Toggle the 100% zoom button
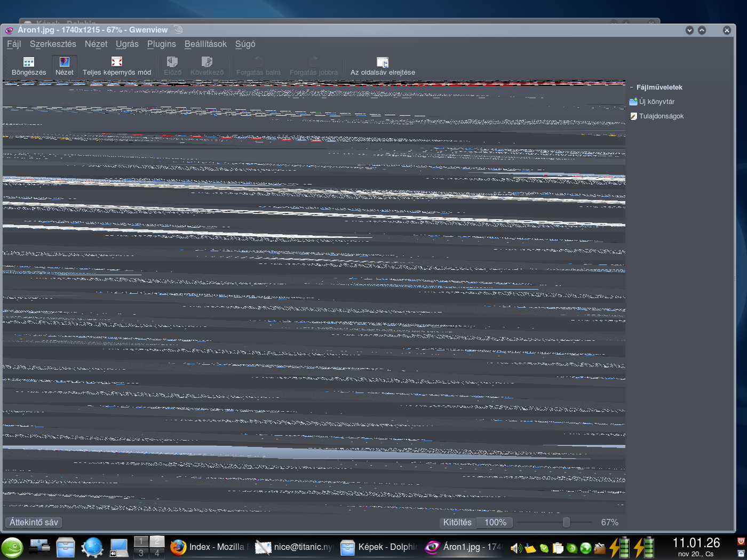This screenshot has width=747, height=560. coord(495,523)
